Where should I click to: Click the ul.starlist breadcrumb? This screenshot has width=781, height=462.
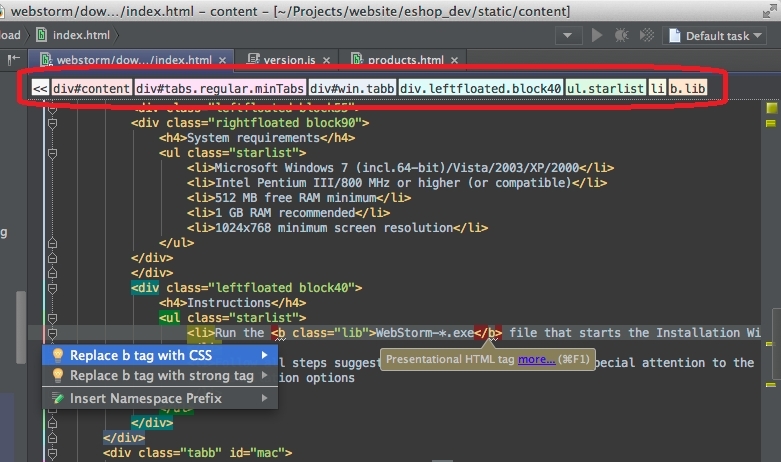[x=605, y=88]
